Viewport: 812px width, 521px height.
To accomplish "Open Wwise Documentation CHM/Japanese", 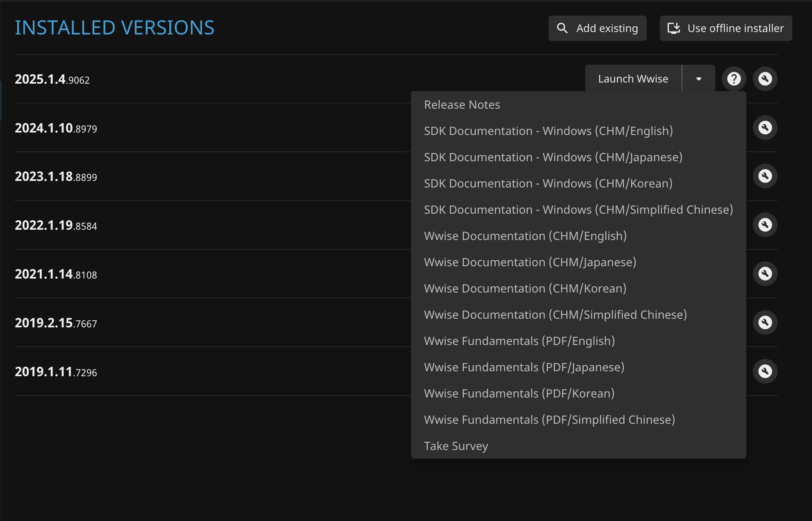I will 530,263.
